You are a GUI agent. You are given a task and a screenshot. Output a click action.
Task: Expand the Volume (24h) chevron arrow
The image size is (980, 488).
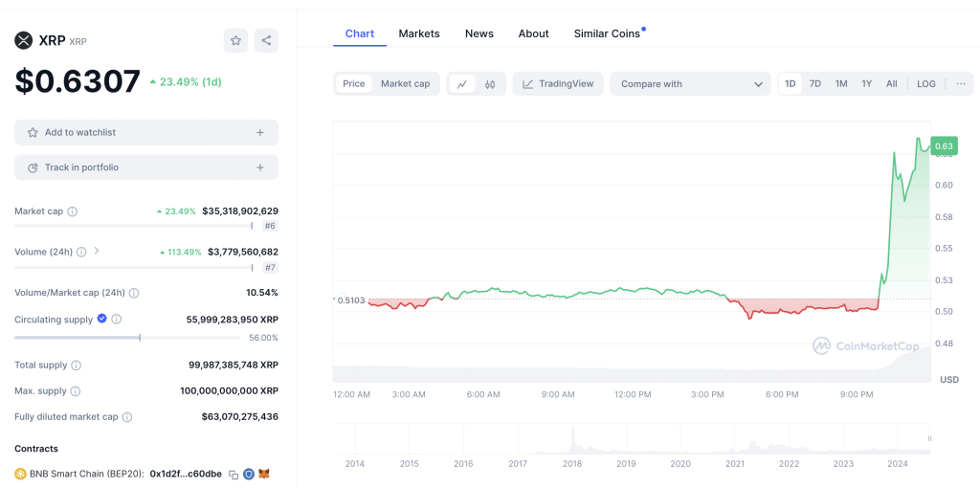(x=97, y=252)
